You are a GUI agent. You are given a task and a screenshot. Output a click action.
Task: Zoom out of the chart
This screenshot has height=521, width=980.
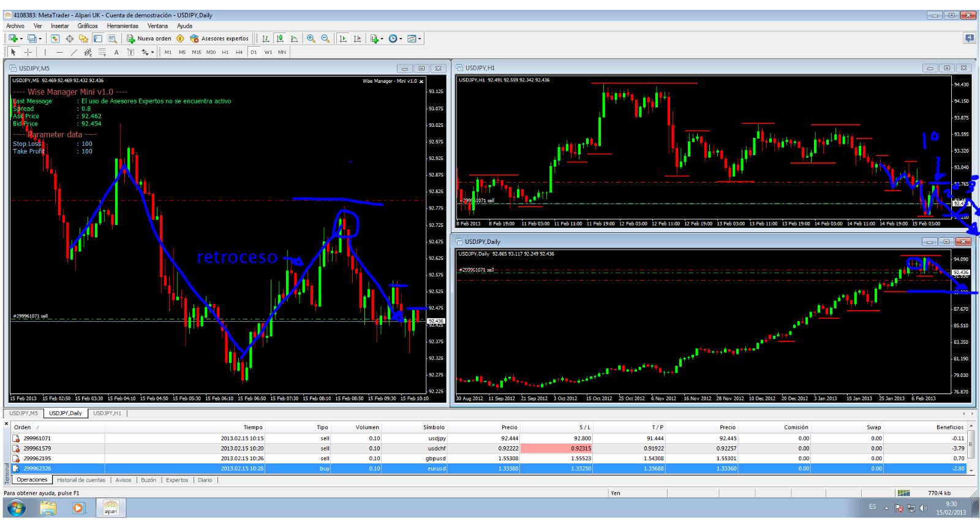[325, 38]
